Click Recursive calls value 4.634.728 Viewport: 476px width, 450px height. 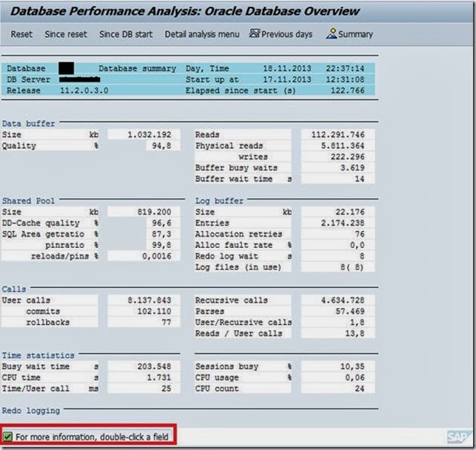pos(338,300)
